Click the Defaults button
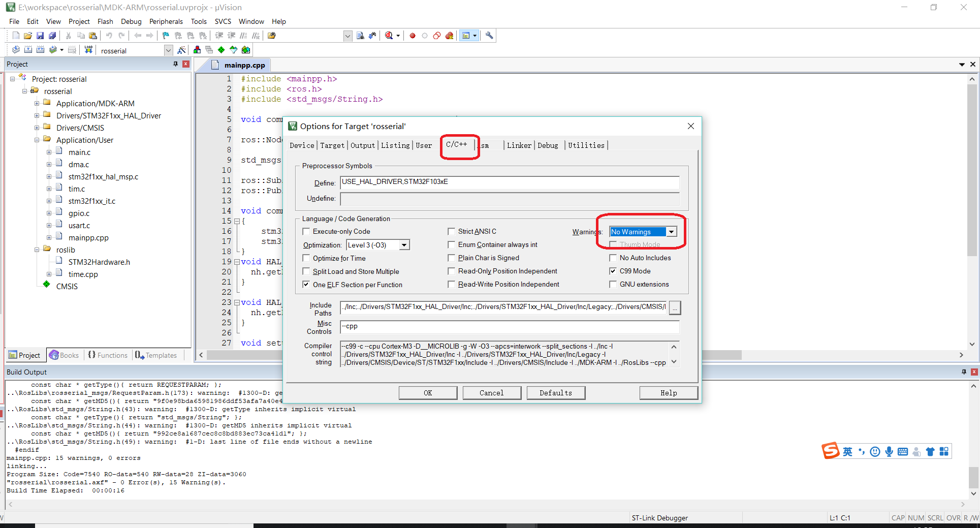The width and height of the screenshot is (980, 528). [556, 393]
